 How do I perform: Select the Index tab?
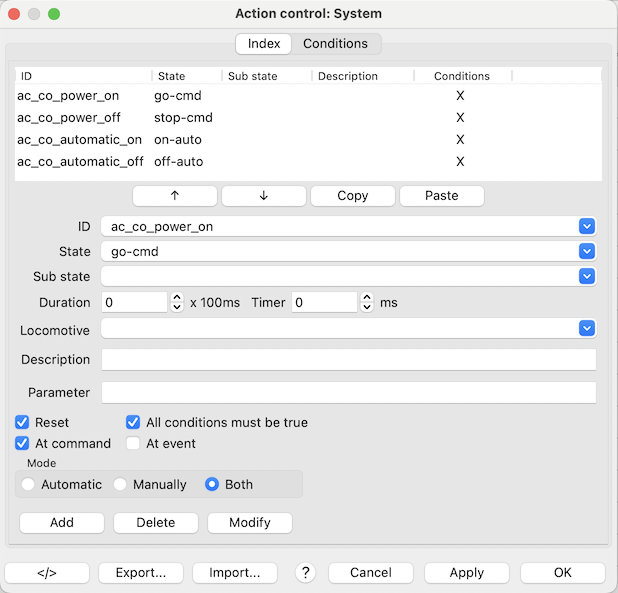tap(264, 44)
